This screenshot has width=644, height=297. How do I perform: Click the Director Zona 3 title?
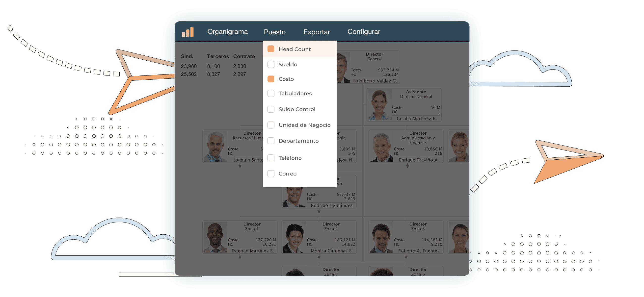coord(418,226)
